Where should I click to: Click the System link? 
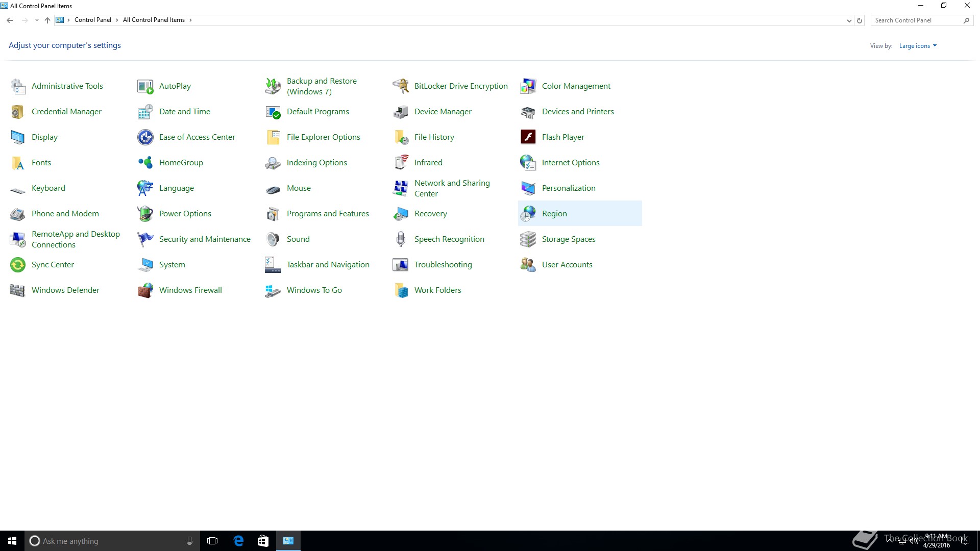[x=172, y=265]
